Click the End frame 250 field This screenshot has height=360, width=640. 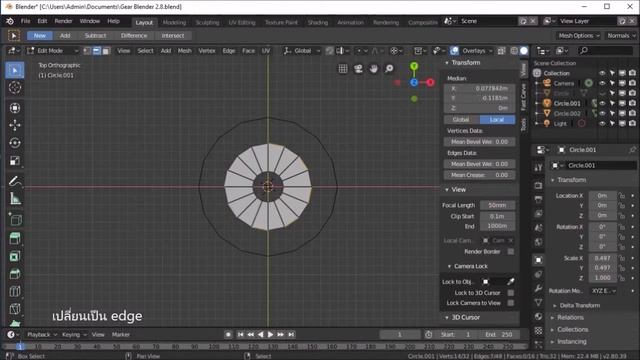coord(499,334)
